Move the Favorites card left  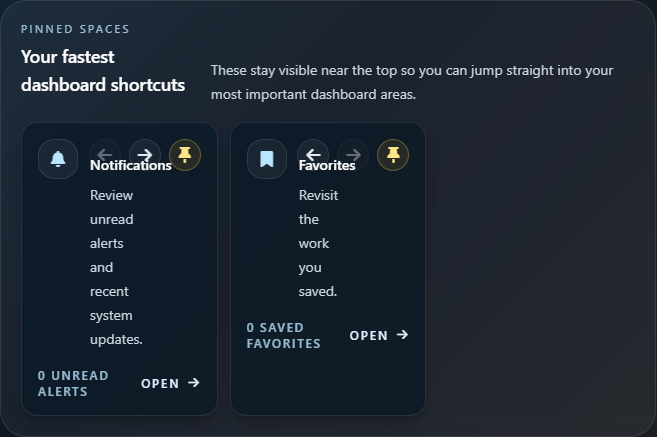(313, 154)
